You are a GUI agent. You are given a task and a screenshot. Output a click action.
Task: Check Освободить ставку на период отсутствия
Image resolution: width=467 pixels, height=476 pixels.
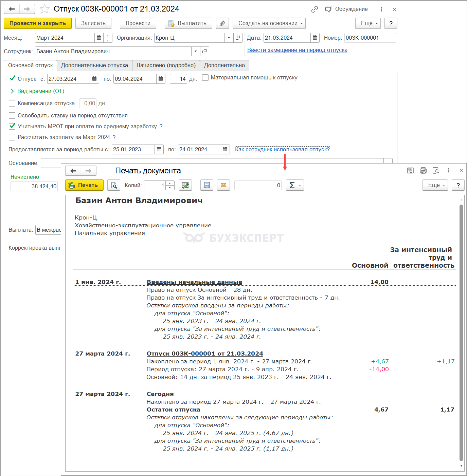point(12,115)
